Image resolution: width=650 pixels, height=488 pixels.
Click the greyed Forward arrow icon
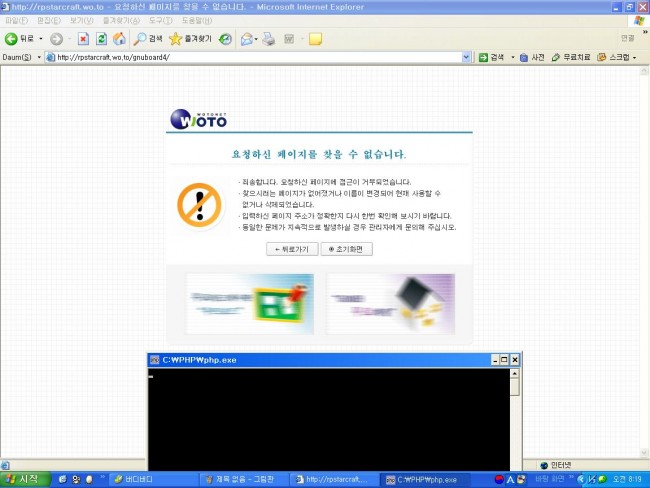click(x=56, y=39)
